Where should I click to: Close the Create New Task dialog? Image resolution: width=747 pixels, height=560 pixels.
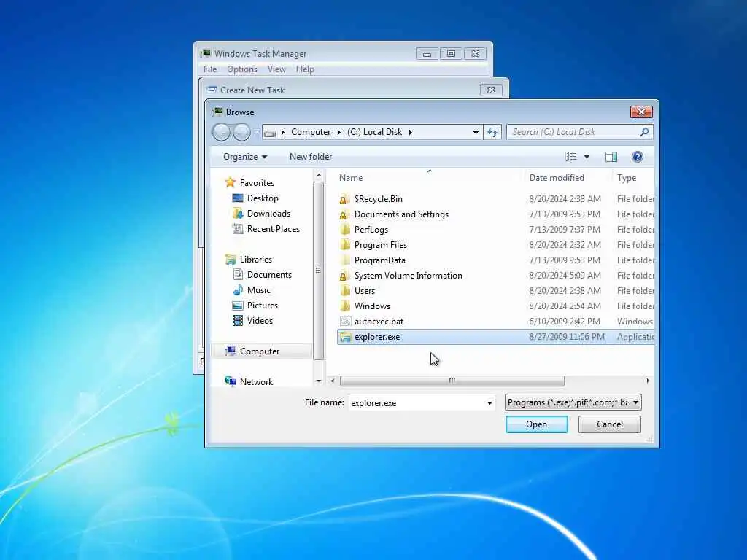pyautogui.click(x=491, y=90)
